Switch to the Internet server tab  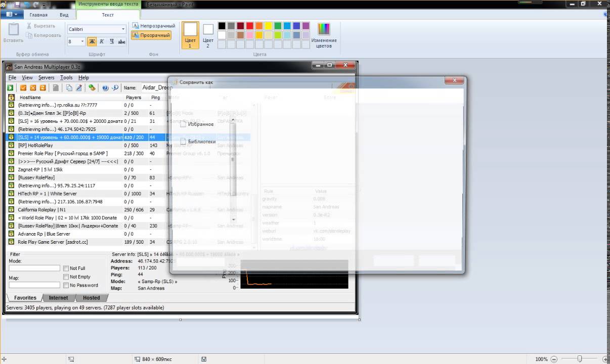coord(58,298)
